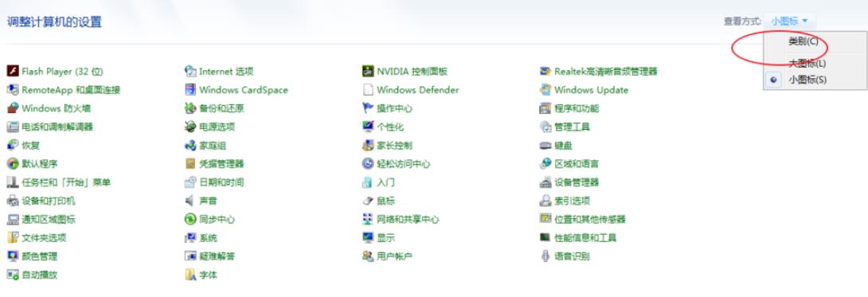
Task: Click the 日期和时间 link
Action: coord(221,182)
